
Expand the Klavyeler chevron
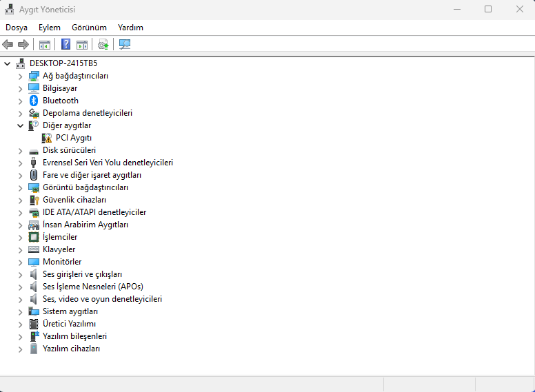(21, 250)
